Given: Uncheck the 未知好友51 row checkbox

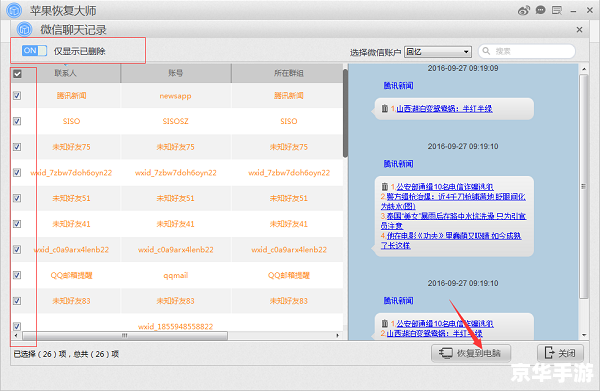Looking at the screenshot, I should tap(17, 198).
